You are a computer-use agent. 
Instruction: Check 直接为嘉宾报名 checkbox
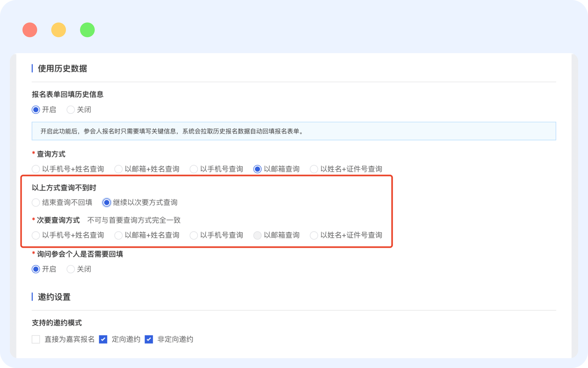coord(36,339)
